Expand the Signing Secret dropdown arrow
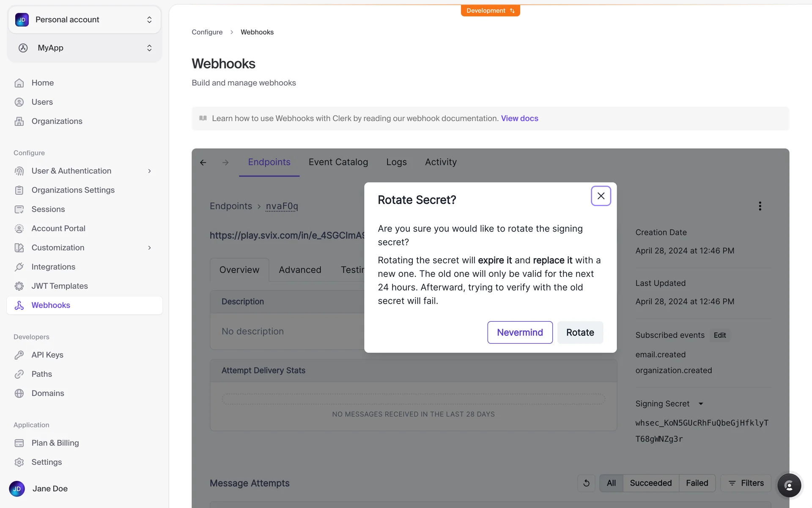Image resolution: width=812 pixels, height=508 pixels. pos(701,404)
